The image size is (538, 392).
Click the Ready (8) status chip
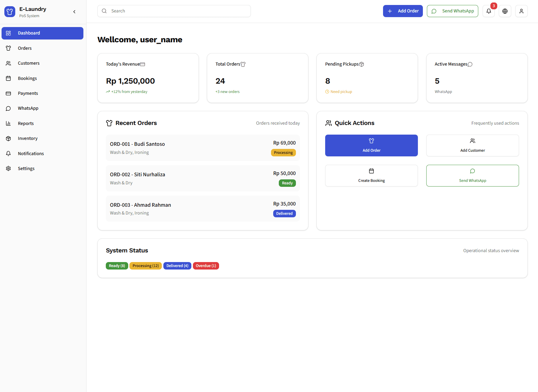[x=117, y=266]
